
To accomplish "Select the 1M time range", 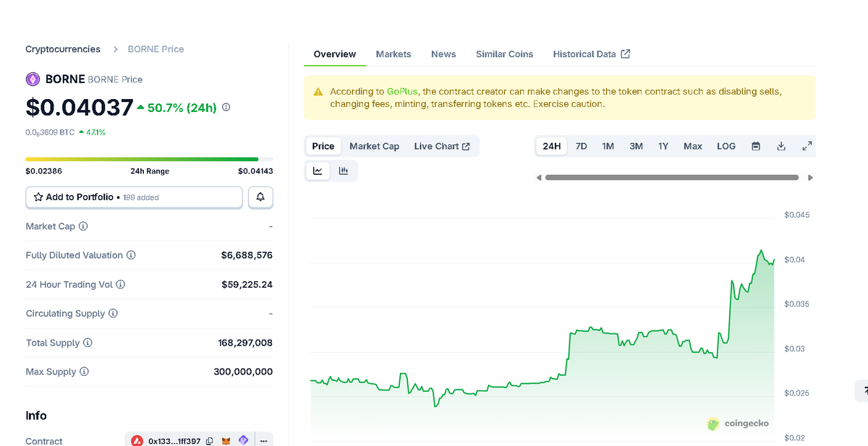I will click(x=608, y=146).
